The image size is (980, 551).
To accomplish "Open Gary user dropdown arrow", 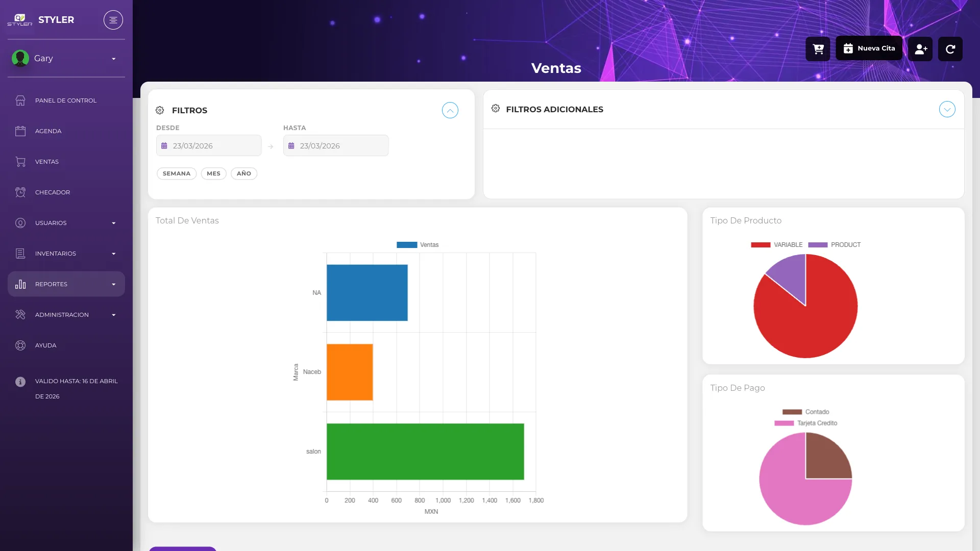I will pos(114,59).
